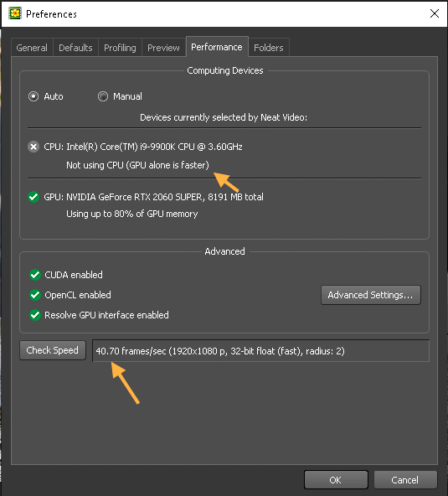Open Advanced Settings dialog

[370, 295]
